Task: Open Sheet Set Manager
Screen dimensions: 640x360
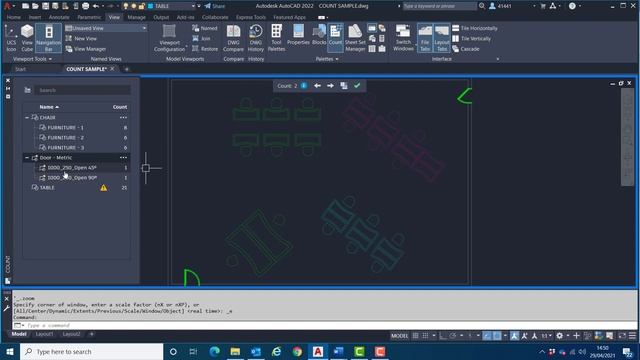Action: pyautogui.click(x=355, y=38)
